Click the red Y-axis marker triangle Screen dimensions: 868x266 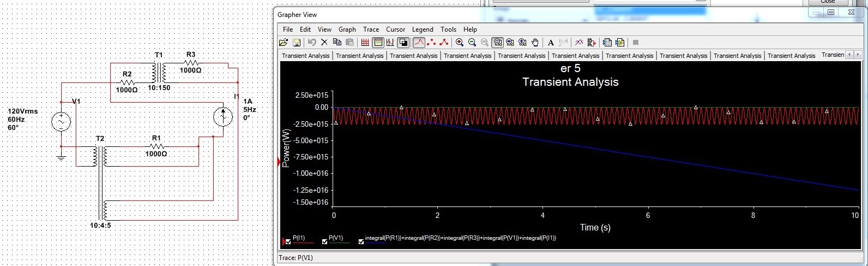tap(279, 162)
